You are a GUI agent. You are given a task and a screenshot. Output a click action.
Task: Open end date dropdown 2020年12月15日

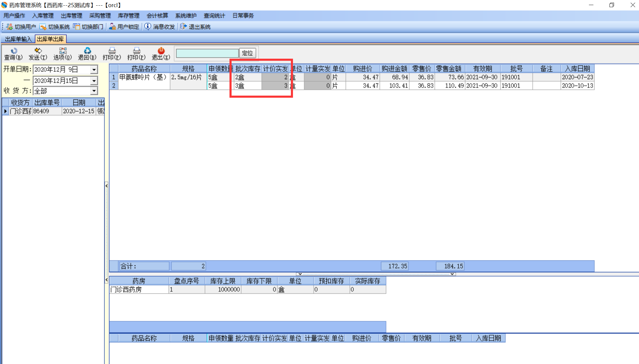pyautogui.click(x=94, y=81)
